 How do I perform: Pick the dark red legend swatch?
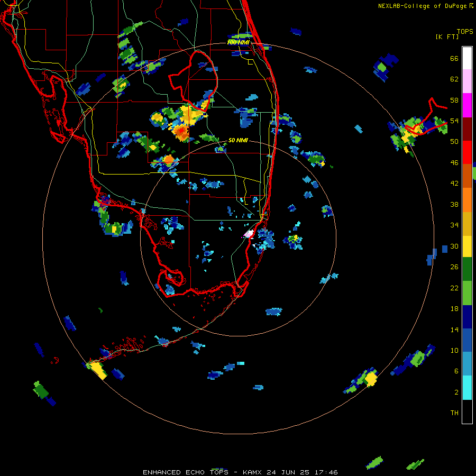tap(467, 129)
